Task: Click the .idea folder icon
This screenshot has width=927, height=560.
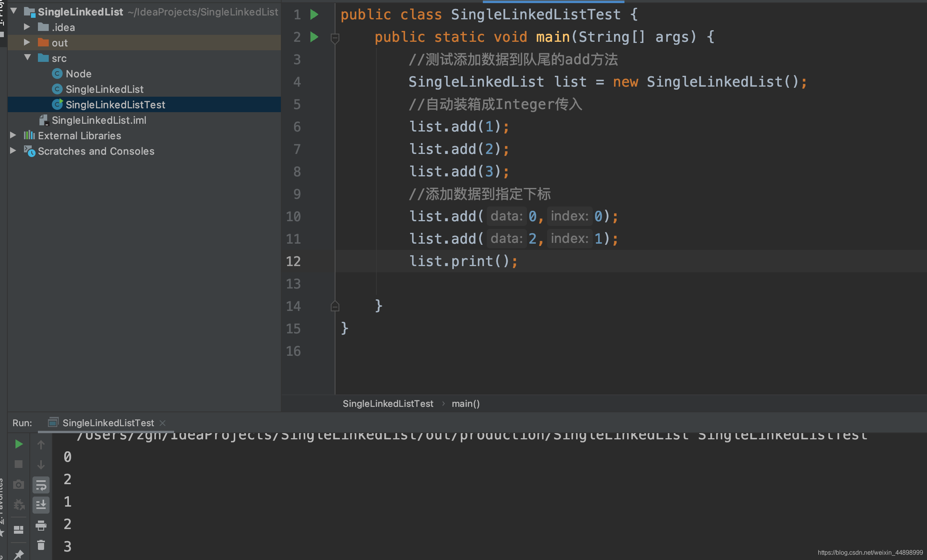Action: pos(43,27)
